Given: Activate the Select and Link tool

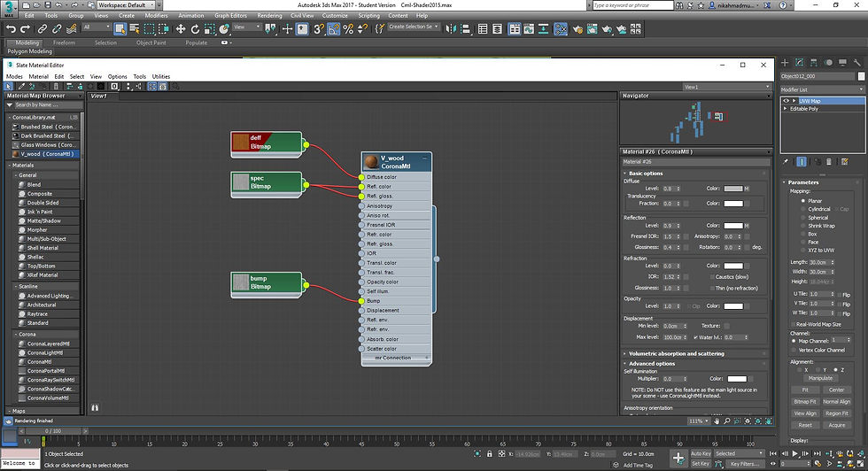Looking at the screenshot, I should (43, 29).
